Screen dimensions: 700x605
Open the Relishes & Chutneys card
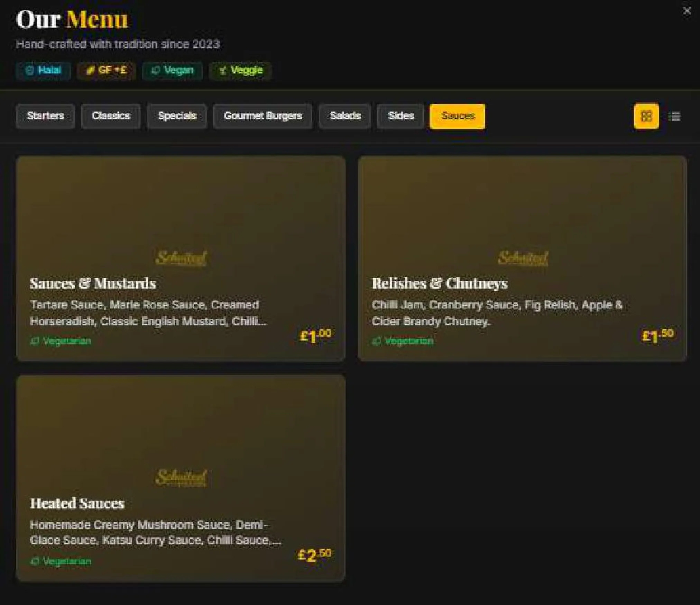click(522, 258)
